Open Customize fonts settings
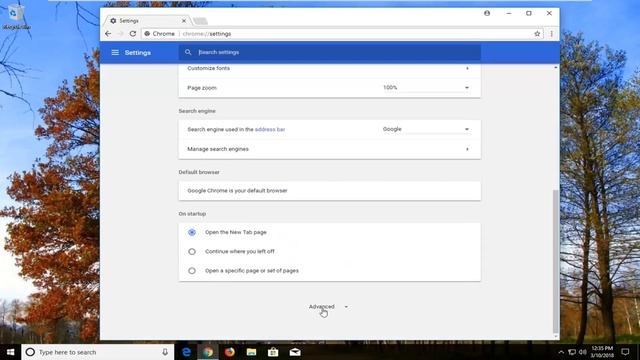 (x=329, y=68)
